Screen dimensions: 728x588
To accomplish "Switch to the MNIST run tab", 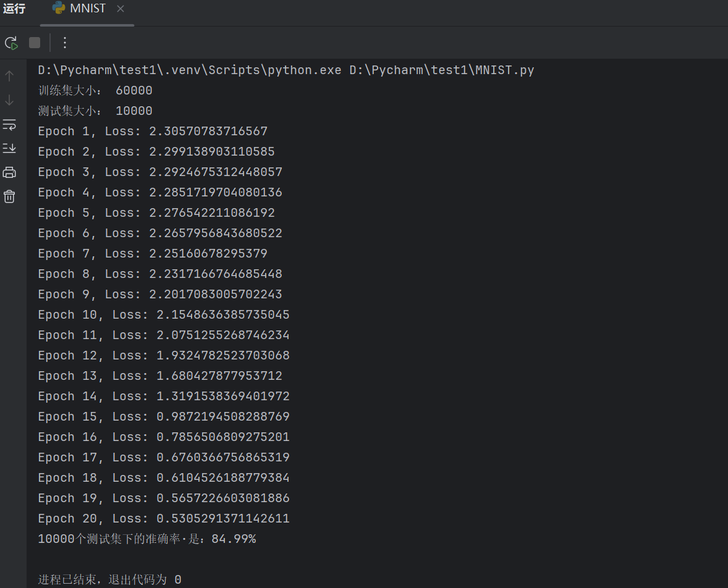I will (88, 9).
